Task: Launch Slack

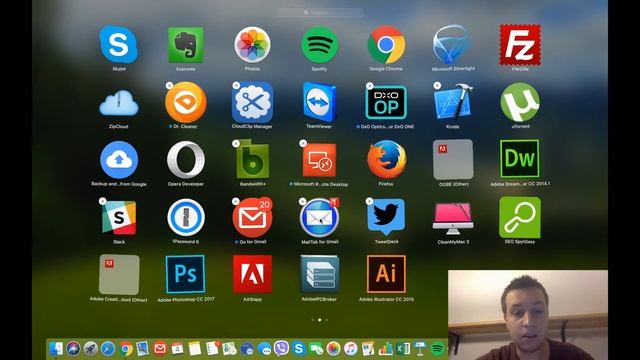Action: (119, 218)
